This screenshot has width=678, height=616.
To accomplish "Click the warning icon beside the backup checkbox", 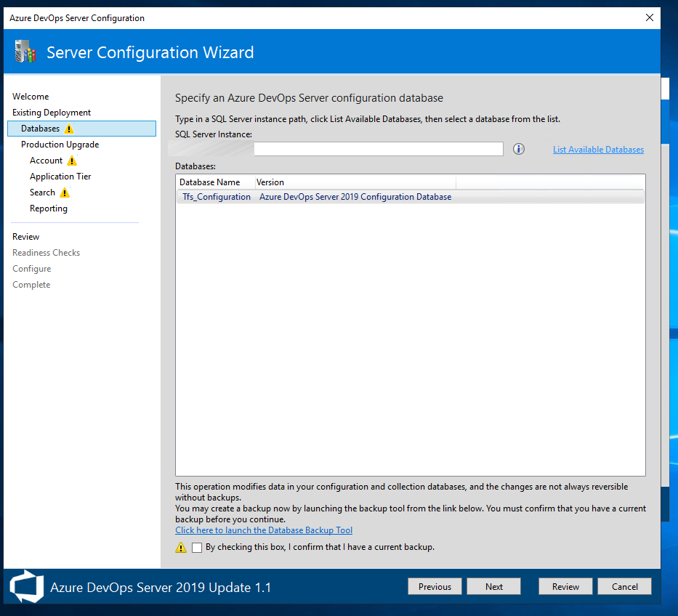I will point(181,547).
